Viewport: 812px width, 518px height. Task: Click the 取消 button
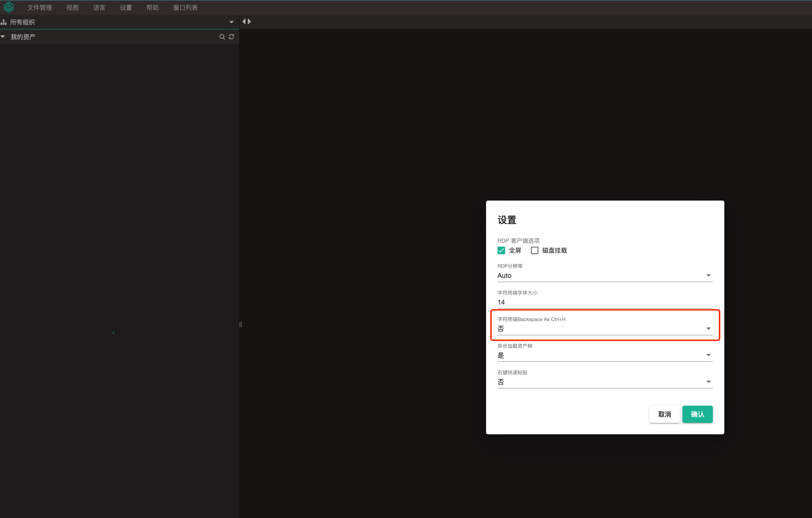(x=664, y=414)
